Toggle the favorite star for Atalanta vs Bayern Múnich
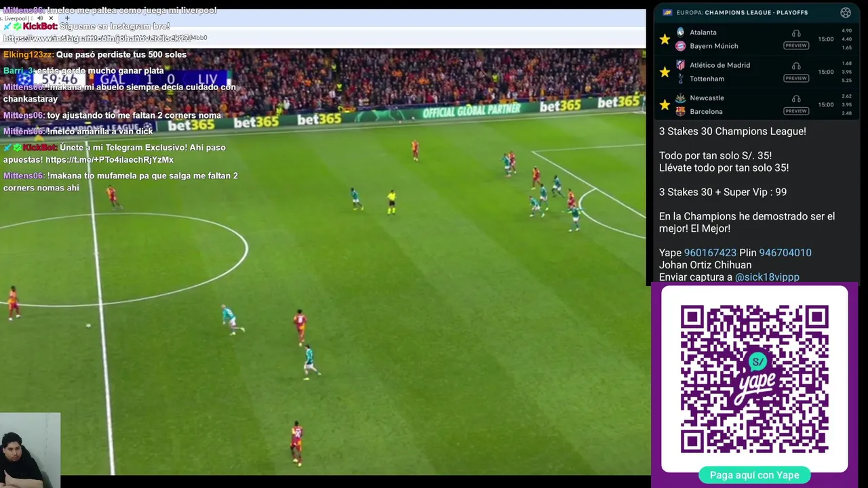Screen dimensions: 868x488 pos(665,39)
